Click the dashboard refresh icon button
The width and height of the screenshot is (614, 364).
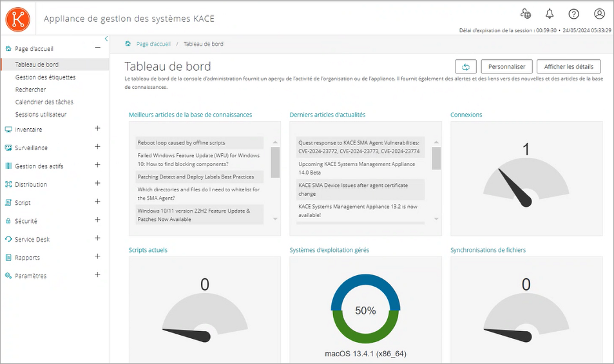click(x=465, y=66)
